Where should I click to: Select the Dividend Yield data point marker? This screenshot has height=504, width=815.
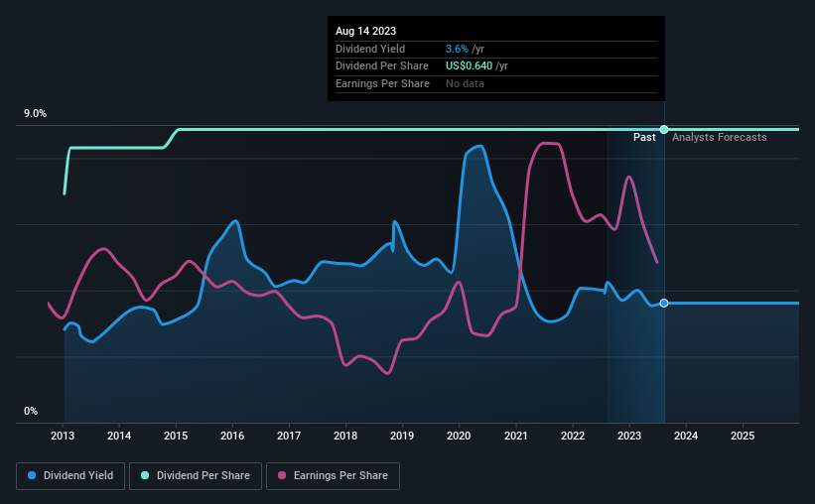664,303
